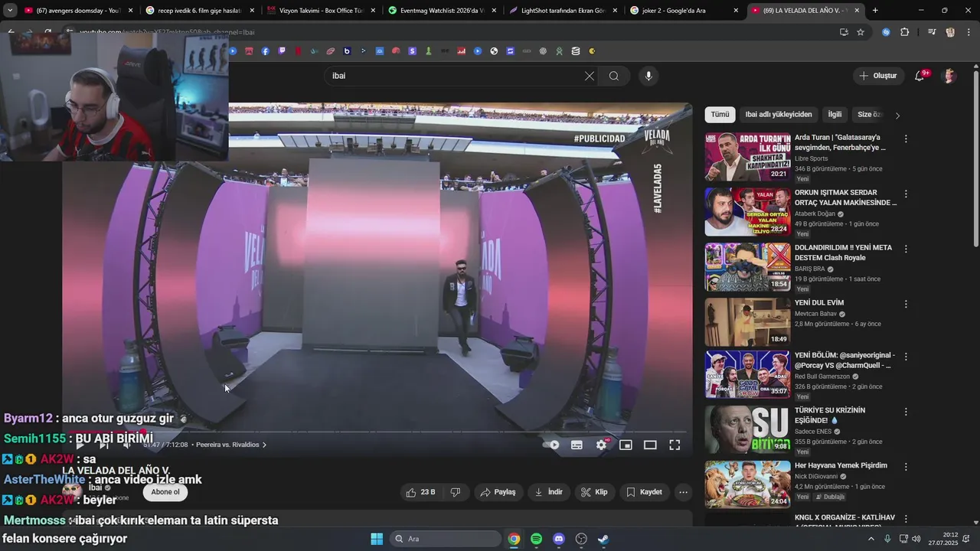Open a new browser tab
Screen dimensions: 980x551
point(875,11)
